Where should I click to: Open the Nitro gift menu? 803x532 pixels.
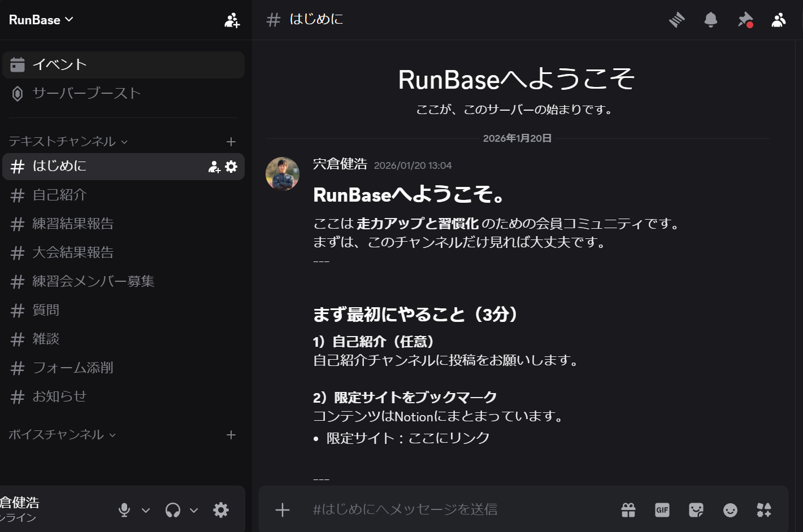tap(628, 509)
